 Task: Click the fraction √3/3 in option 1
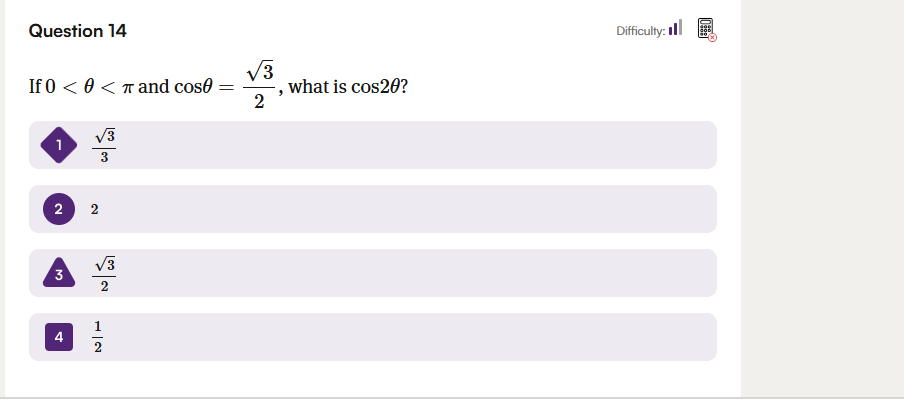pos(105,146)
